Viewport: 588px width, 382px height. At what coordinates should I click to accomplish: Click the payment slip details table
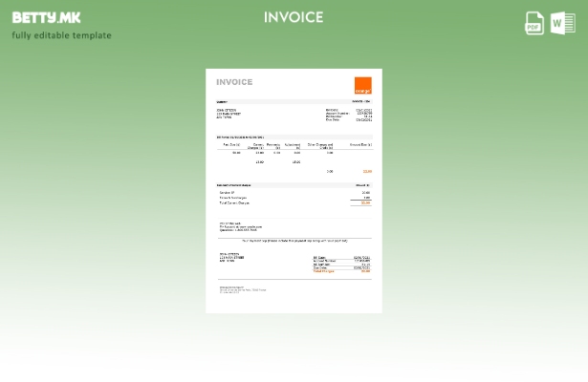(341, 263)
